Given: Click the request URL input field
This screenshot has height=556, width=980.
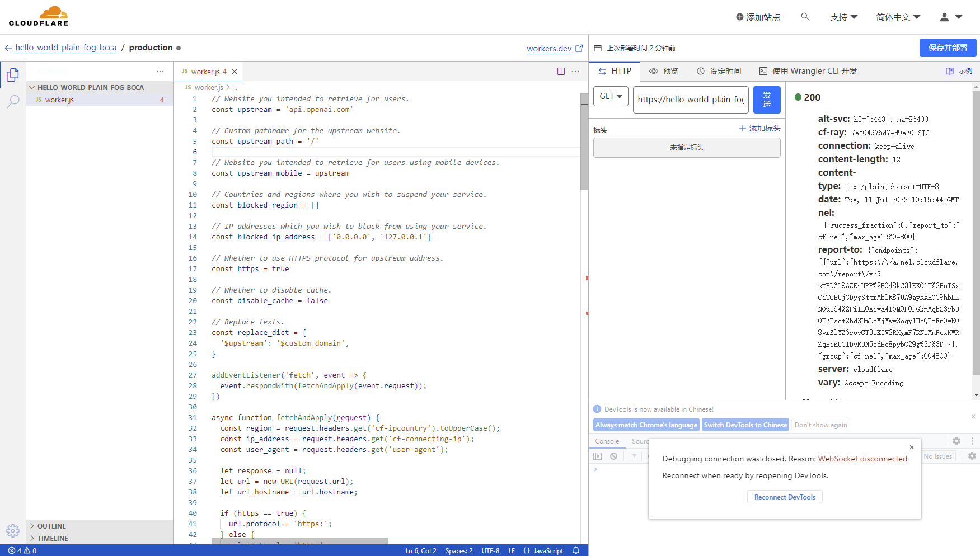Looking at the screenshot, I should (x=691, y=100).
